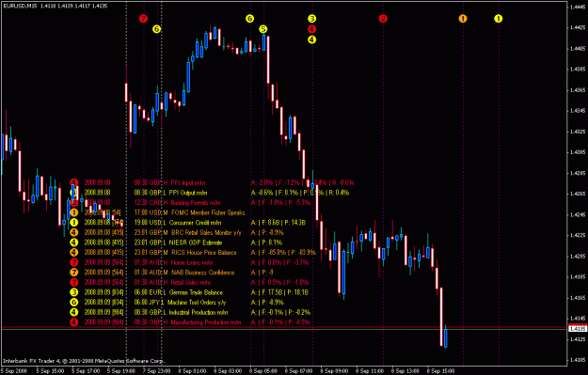
Task: Click the red 7 marker atop the chart
Action: 143,19
